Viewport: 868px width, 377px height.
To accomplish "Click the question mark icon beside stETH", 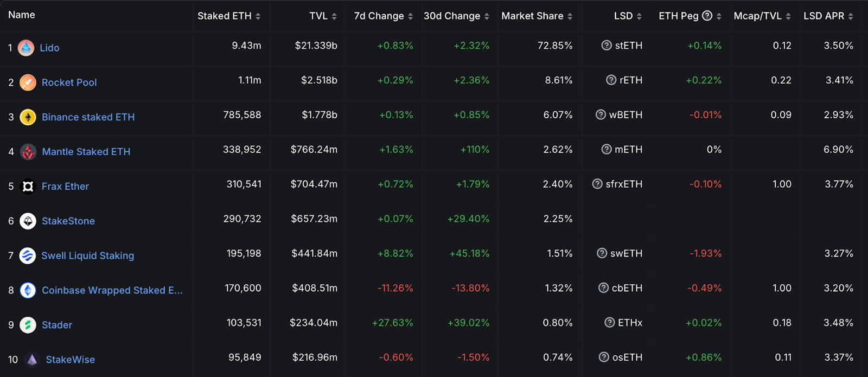I will click(607, 46).
